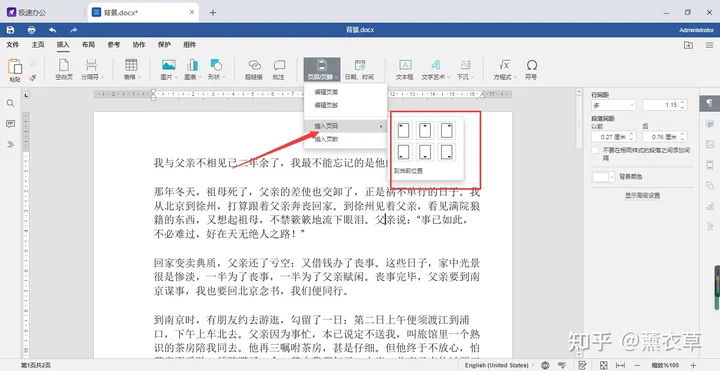Choose Insert Page Number (插入页码) menu item
Screen dimensions: 720x371
pos(346,126)
